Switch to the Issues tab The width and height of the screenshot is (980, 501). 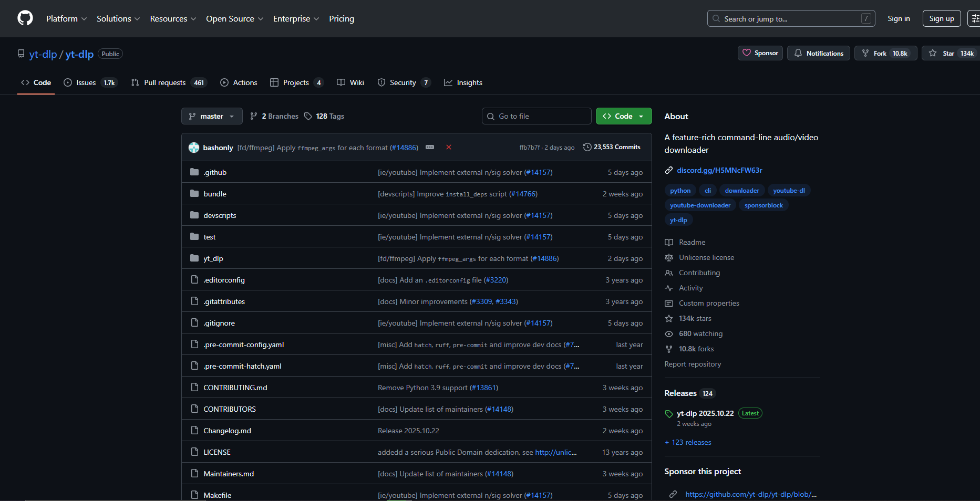point(90,82)
